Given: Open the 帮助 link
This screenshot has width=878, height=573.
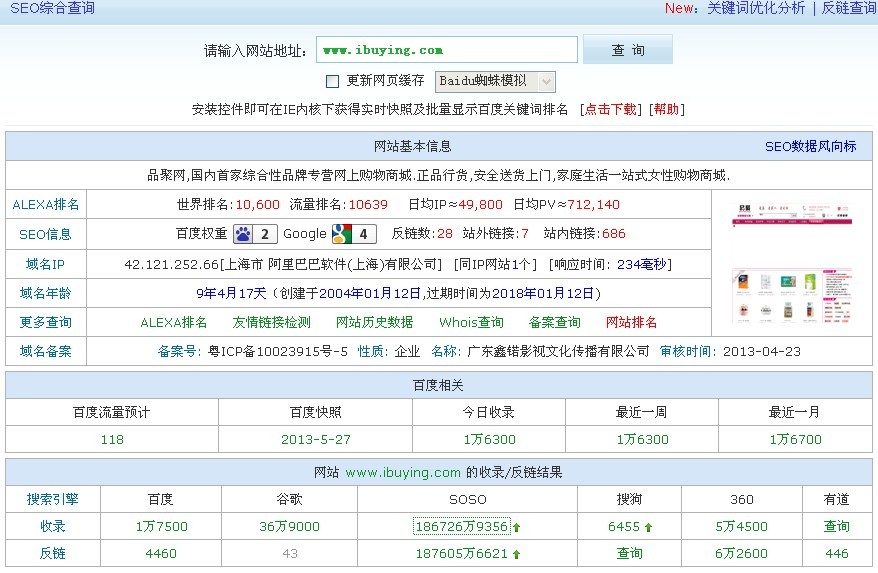Looking at the screenshot, I should [666, 109].
